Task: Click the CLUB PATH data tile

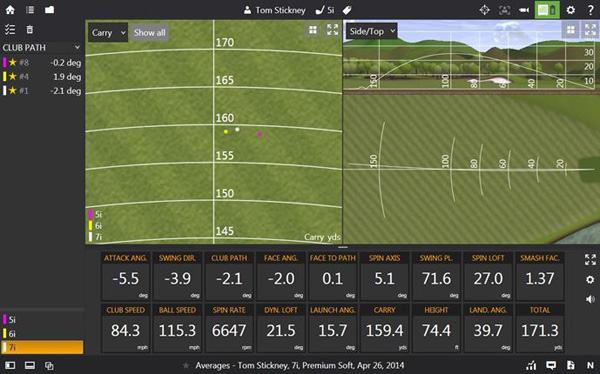Action: [229, 276]
